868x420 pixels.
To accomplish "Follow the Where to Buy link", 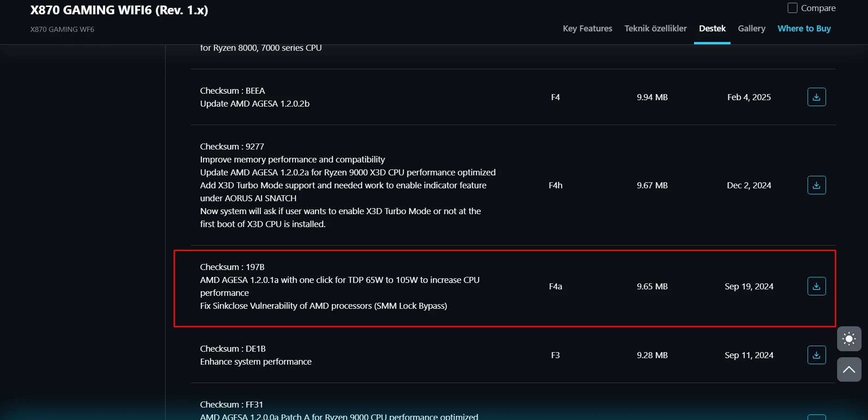I will pos(804,29).
